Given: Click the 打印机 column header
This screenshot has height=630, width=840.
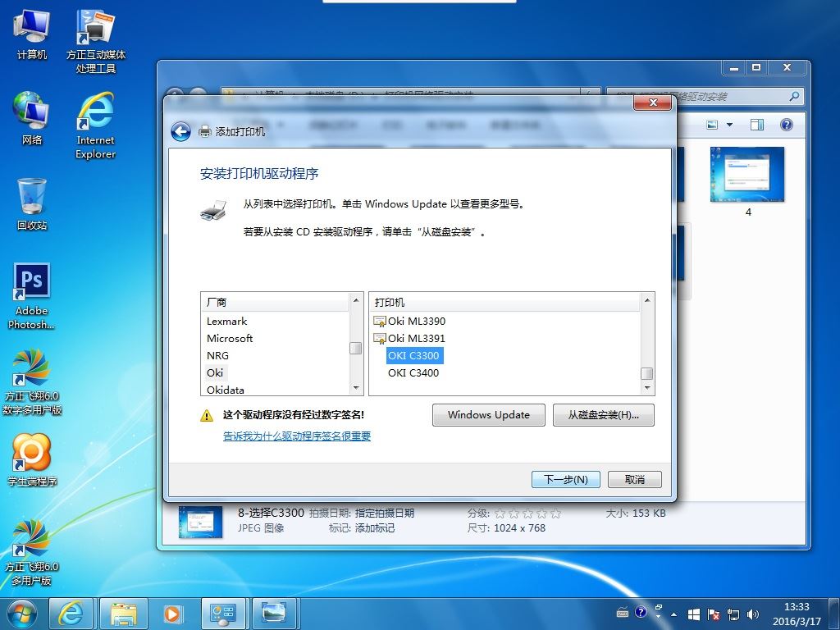Looking at the screenshot, I should pyautogui.click(x=505, y=302).
